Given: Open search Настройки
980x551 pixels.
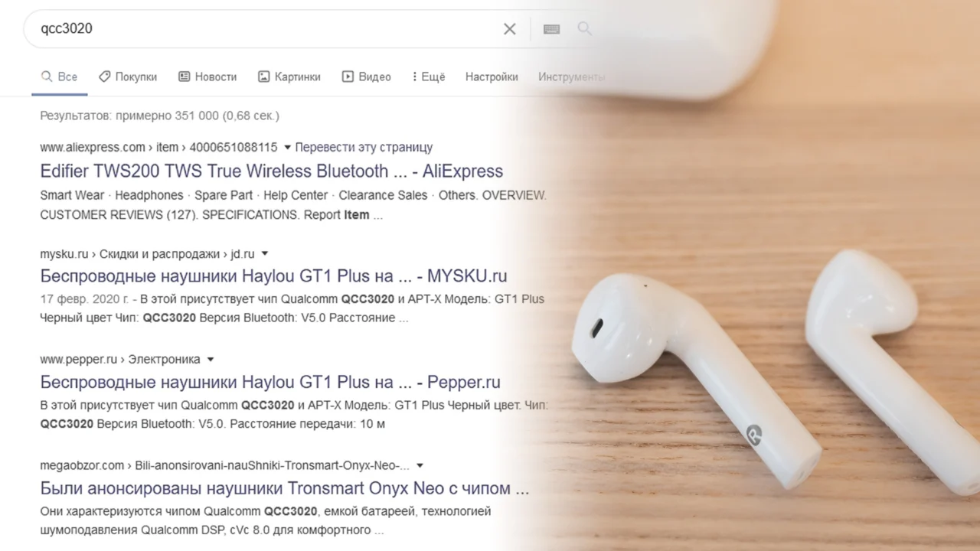Looking at the screenshot, I should tap(492, 77).
